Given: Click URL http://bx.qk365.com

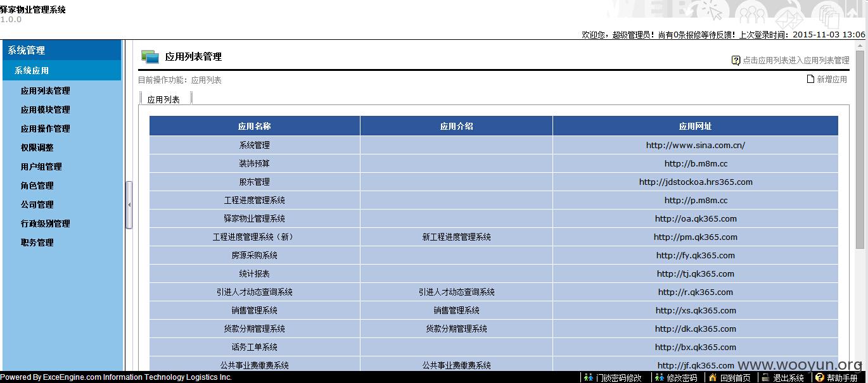Looking at the screenshot, I should click(696, 347).
